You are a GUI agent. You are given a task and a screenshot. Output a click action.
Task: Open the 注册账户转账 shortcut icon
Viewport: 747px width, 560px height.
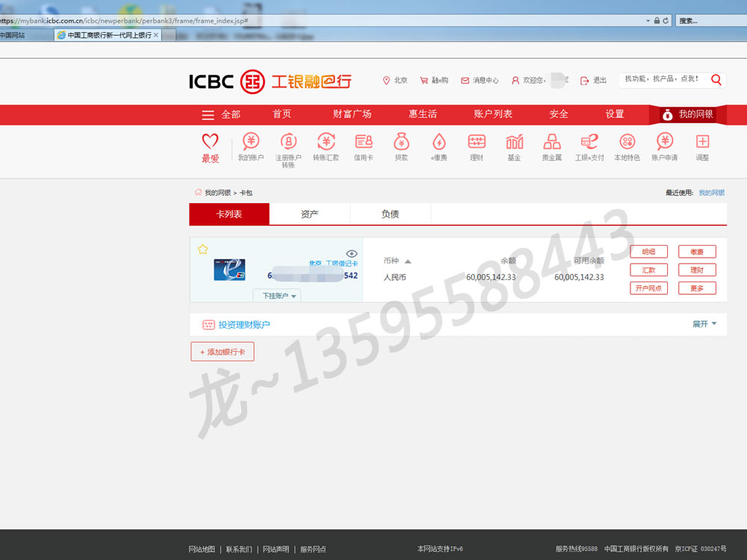(288, 141)
